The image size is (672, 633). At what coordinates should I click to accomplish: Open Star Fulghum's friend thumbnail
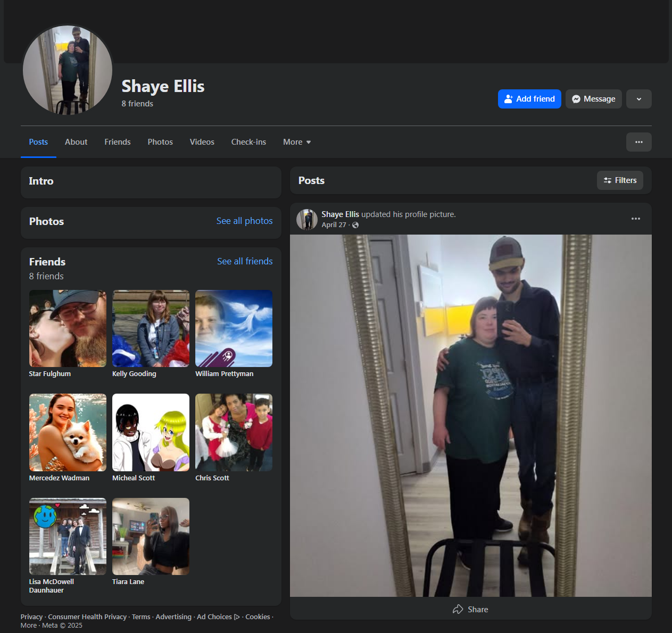[68, 328]
